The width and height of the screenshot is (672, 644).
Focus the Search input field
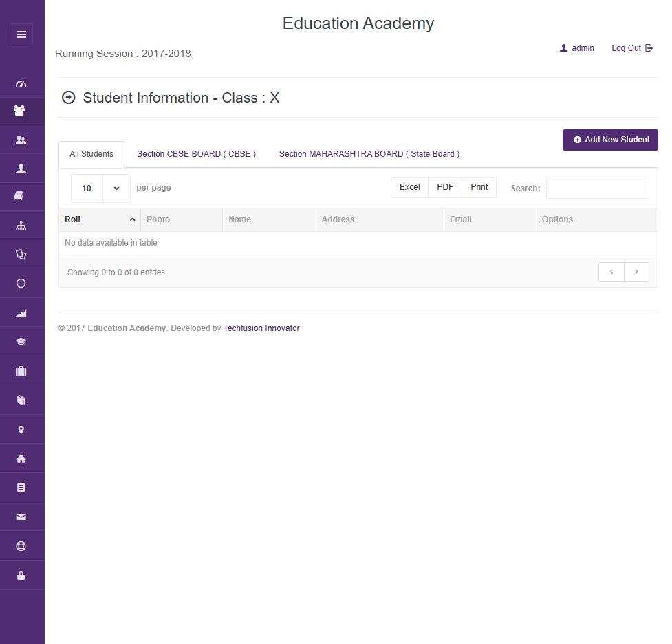click(598, 189)
